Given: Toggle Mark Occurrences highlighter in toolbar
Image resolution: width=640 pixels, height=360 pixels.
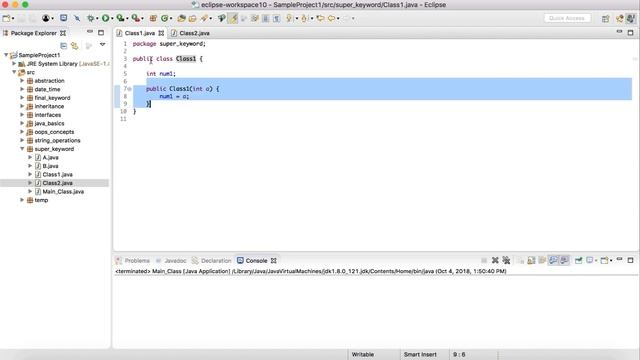Looking at the screenshot, I should point(233,18).
